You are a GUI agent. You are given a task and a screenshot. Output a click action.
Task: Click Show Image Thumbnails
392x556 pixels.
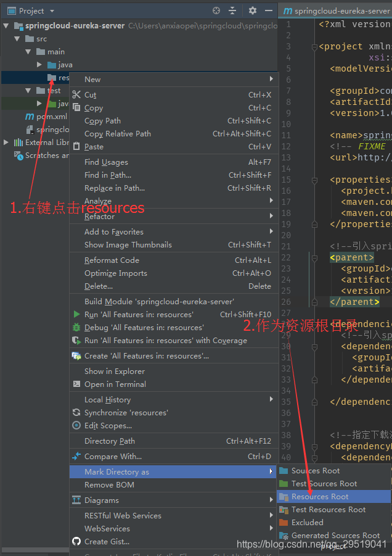174,244
